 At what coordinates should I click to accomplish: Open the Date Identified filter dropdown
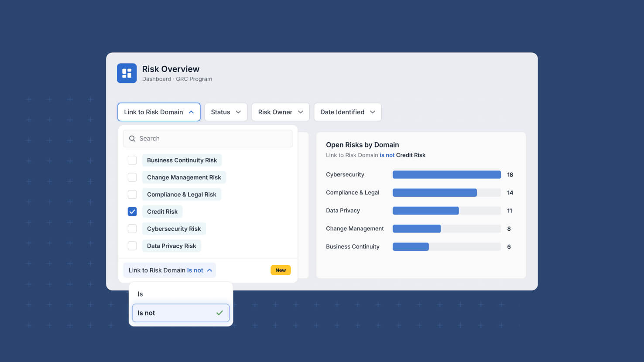click(348, 112)
